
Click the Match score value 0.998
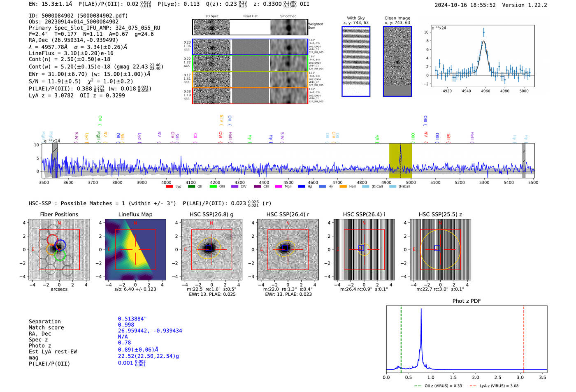(126, 325)
